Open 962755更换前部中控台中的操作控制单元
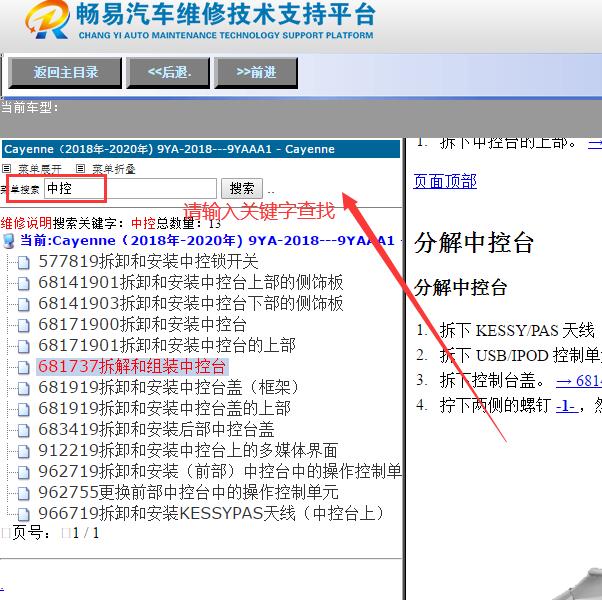Screen dimensions: 602x600 coord(188,492)
